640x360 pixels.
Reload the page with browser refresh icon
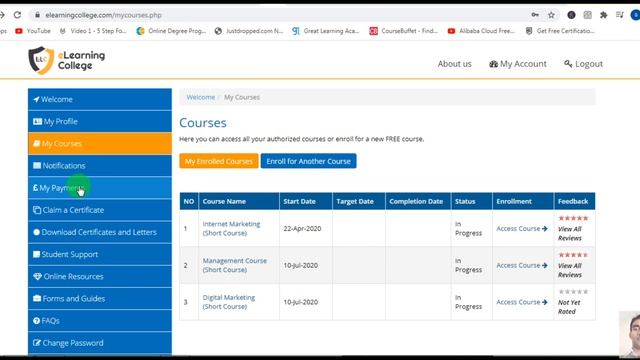click(x=17, y=15)
